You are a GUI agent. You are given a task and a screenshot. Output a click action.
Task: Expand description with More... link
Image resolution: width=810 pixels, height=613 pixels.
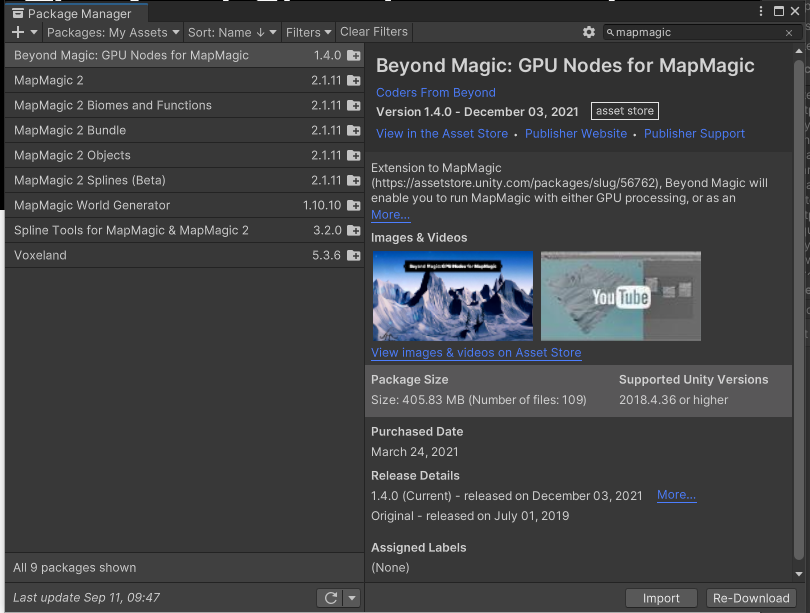[391, 215]
